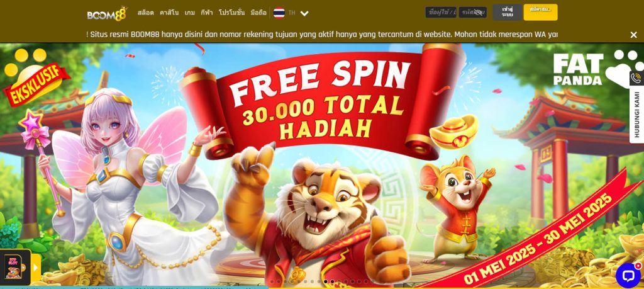
Task: Dismiss the announcement bar with the X
Action: tap(633, 35)
